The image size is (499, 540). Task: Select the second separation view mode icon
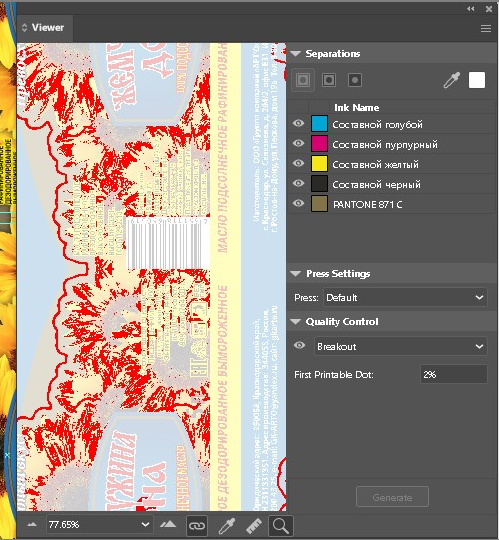329,80
